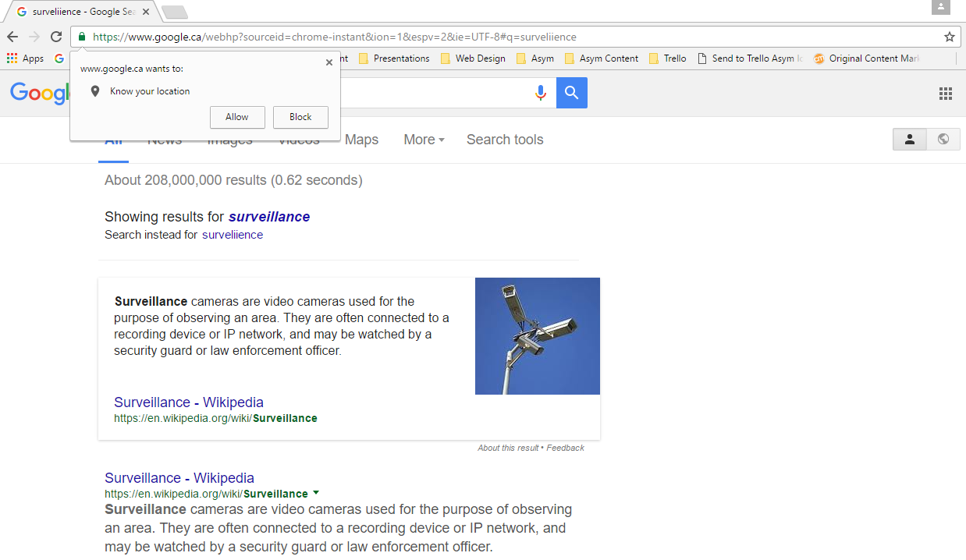
Task: Open the Asym Content bookmark folder
Action: pyautogui.click(x=601, y=58)
